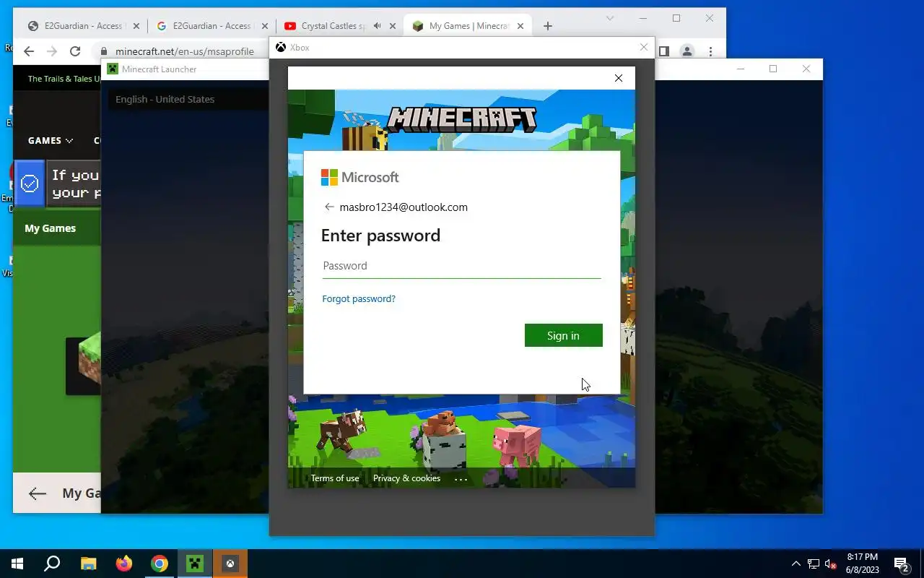This screenshot has height=578, width=924.
Task: Expand GAMES menu on Minecraft site
Action: pos(51,140)
